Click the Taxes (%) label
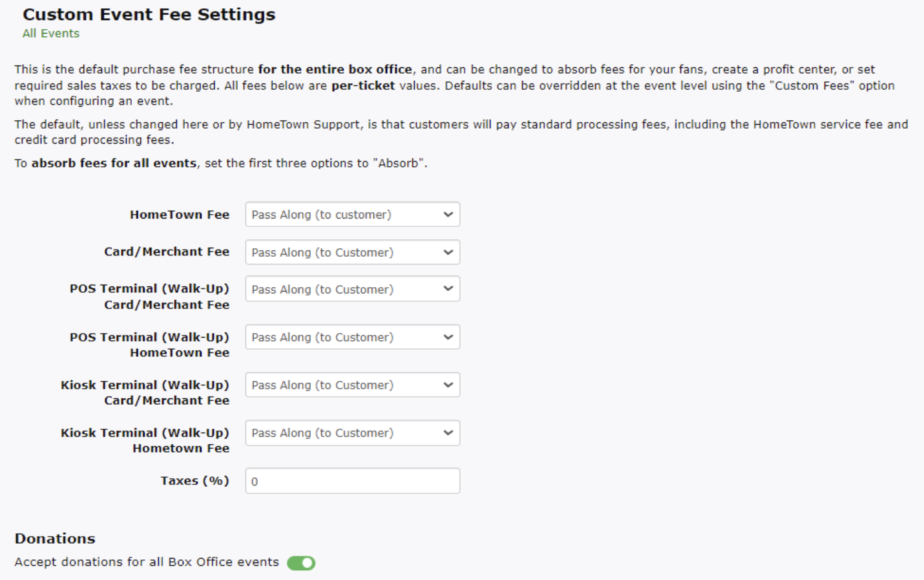924x580 pixels. (194, 480)
